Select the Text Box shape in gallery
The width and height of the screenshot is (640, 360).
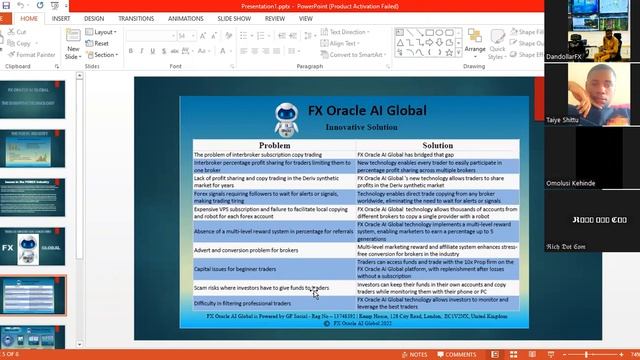(400, 32)
